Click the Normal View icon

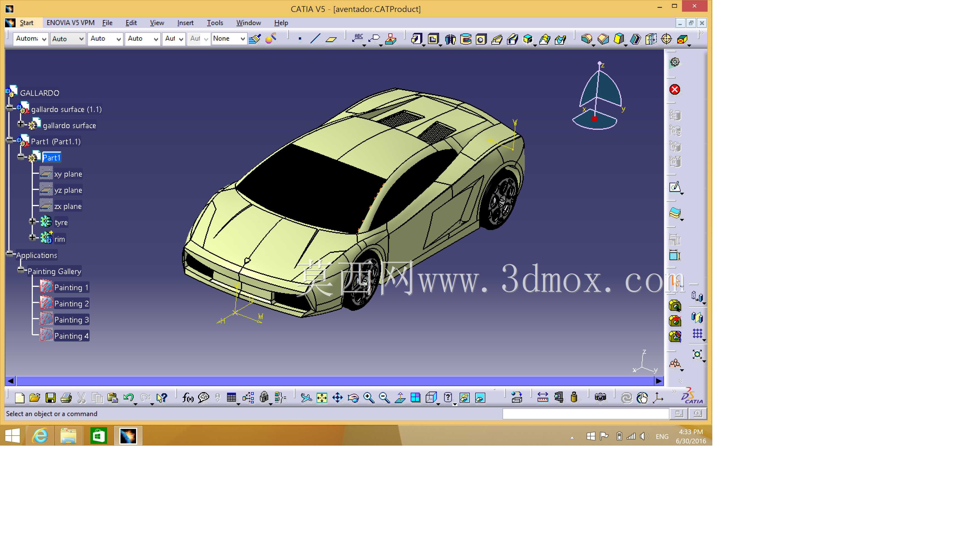[400, 398]
